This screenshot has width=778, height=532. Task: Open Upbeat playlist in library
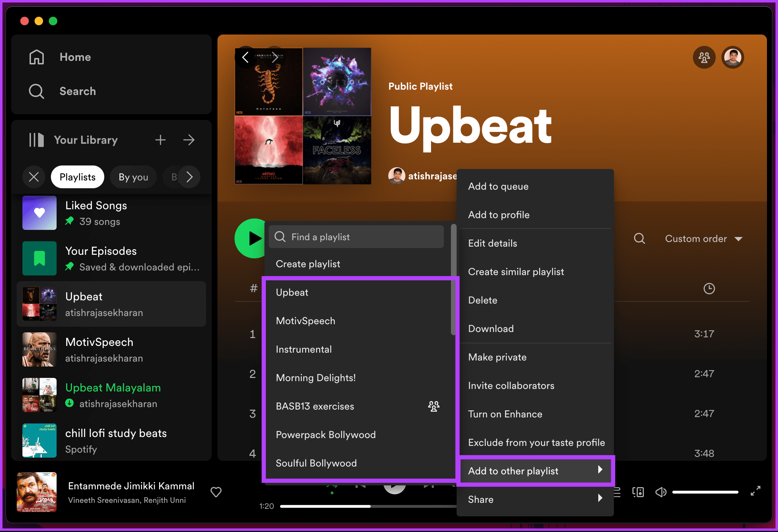tap(111, 304)
